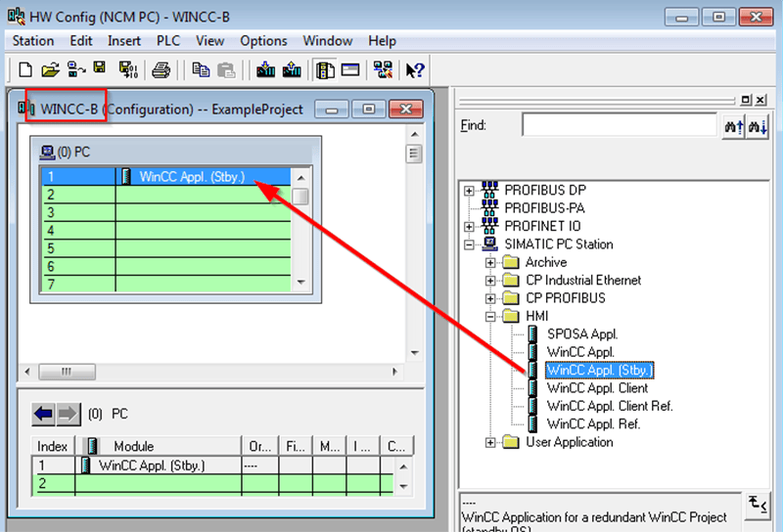The width and height of the screenshot is (783, 532).
Task: Click the Open online station icon
Action: point(76,69)
